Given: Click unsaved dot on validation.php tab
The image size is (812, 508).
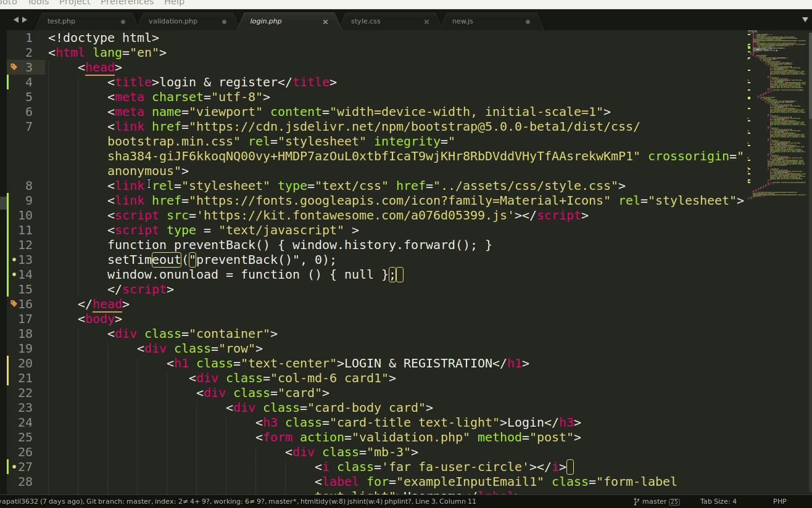Looking at the screenshot, I should (x=225, y=22).
